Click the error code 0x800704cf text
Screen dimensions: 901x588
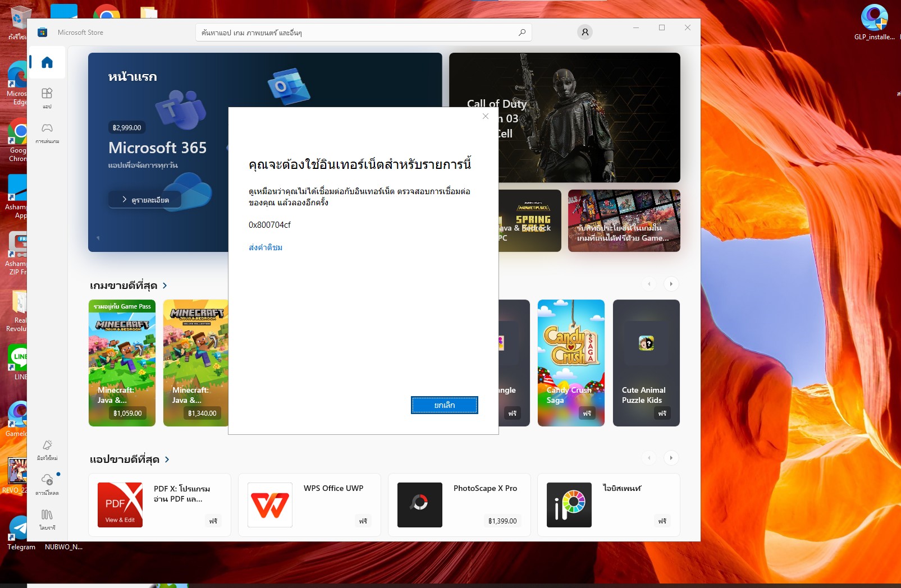(269, 225)
